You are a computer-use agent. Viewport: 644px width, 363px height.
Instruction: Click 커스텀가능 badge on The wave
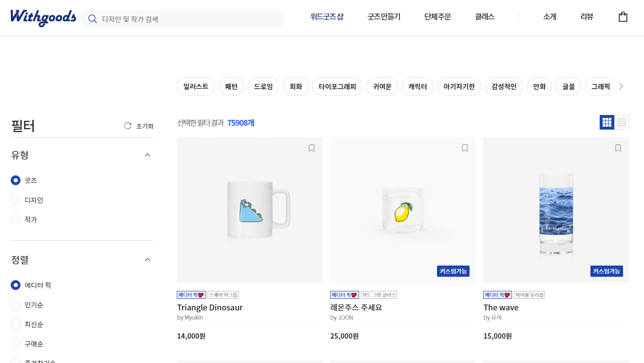(606, 271)
